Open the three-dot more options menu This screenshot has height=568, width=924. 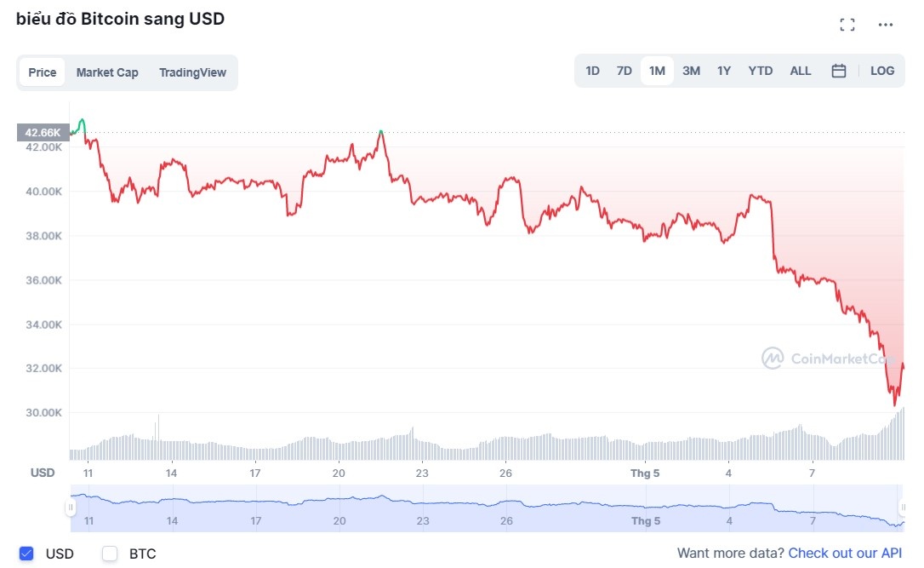click(886, 25)
